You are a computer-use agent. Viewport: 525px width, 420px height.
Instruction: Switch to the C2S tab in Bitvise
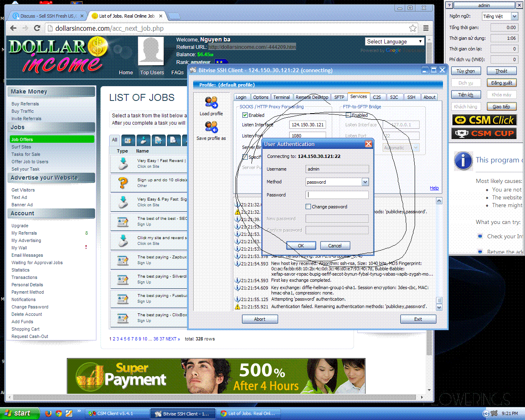(377, 97)
